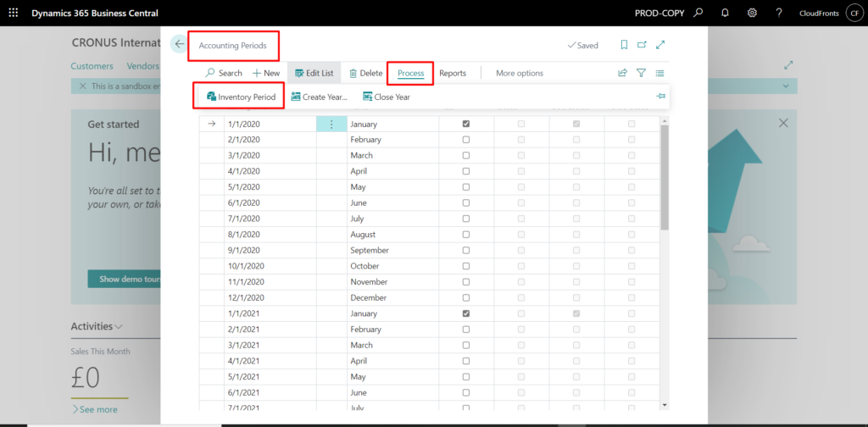Uncheck New Fiscal Year for 1/1/2021
The height and width of the screenshot is (427, 868).
465,313
